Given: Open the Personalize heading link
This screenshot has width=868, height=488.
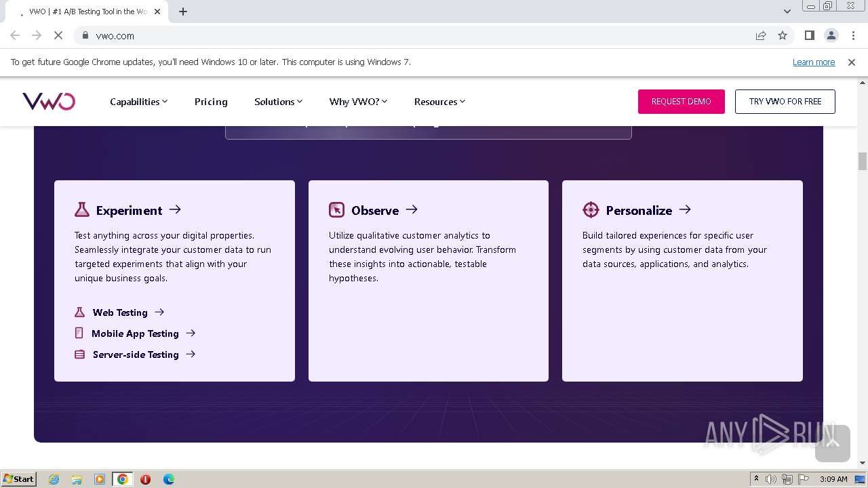Looking at the screenshot, I should (639, 210).
